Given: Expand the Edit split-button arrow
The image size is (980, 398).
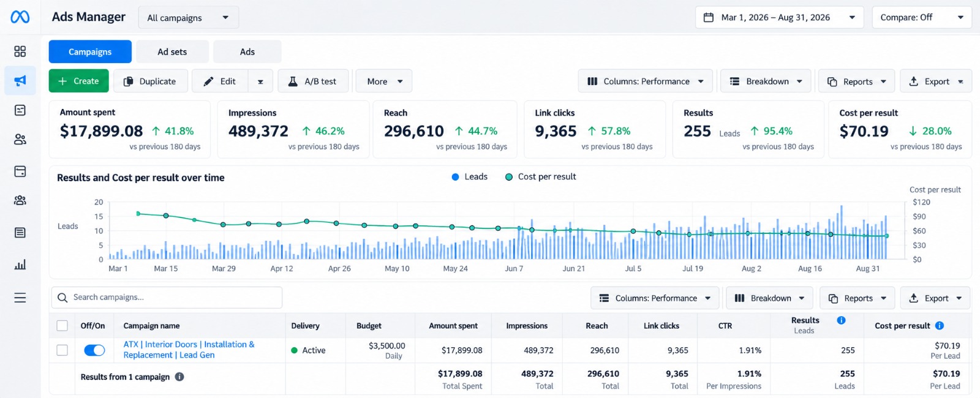Looking at the screenshot, I should 260,81.
